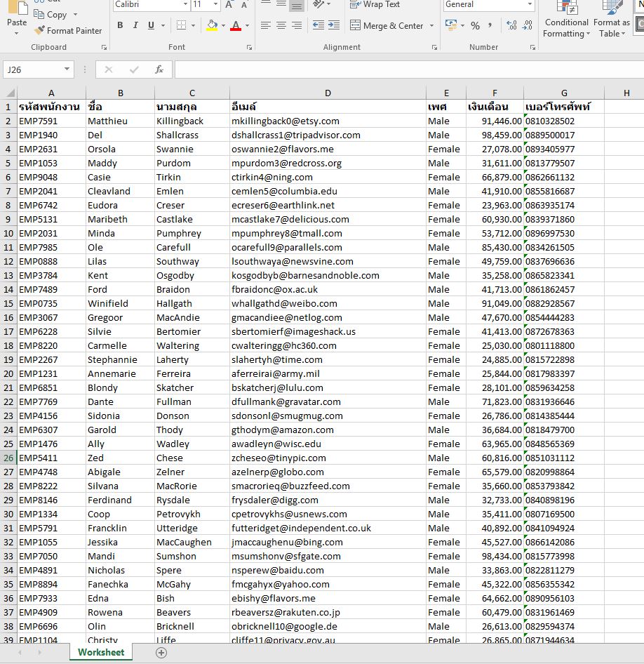This screenshot has height=664, width=644.
Task: Apply italic formatting
Action: point(135,25)
